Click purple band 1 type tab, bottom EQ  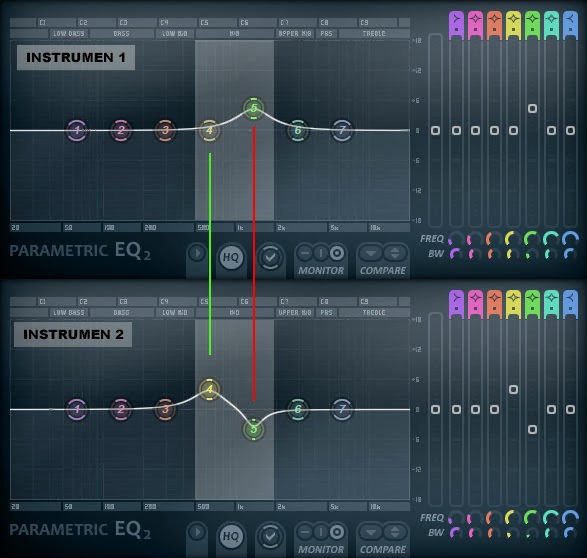click(x=456, y=304)
